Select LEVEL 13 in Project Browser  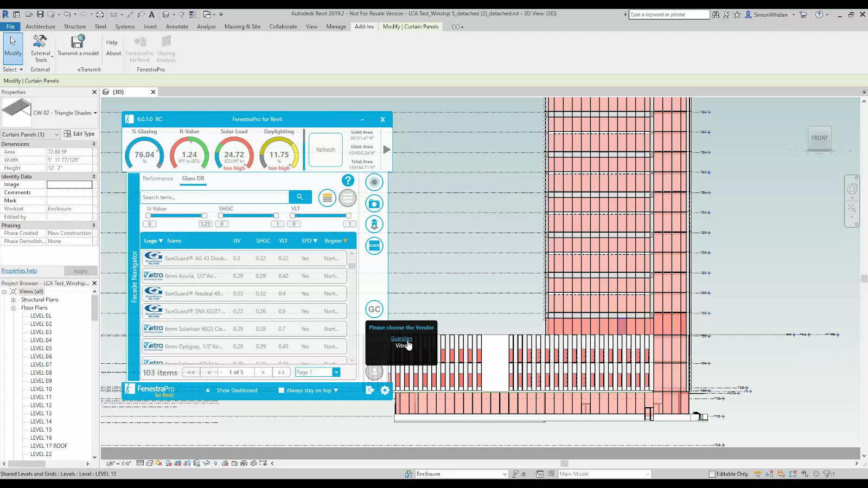41,413
